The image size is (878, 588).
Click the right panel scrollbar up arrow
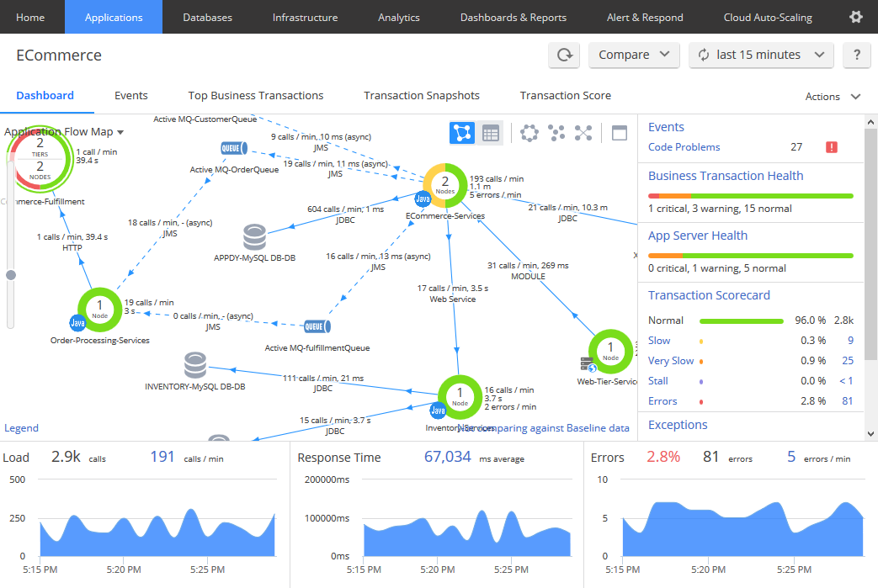click(870, 121)
